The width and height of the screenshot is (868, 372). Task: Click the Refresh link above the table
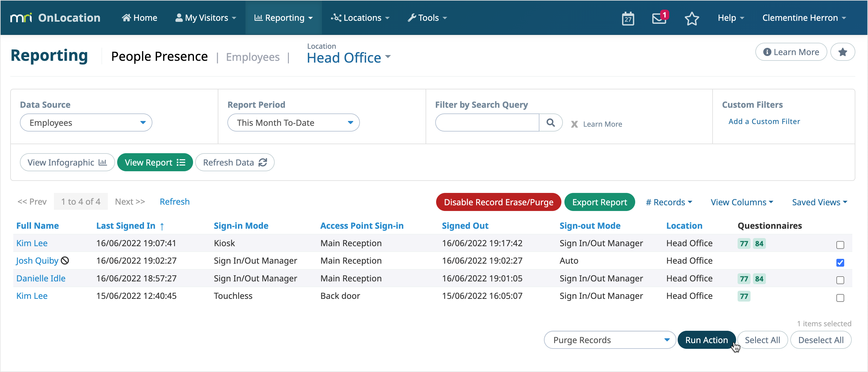175,201
